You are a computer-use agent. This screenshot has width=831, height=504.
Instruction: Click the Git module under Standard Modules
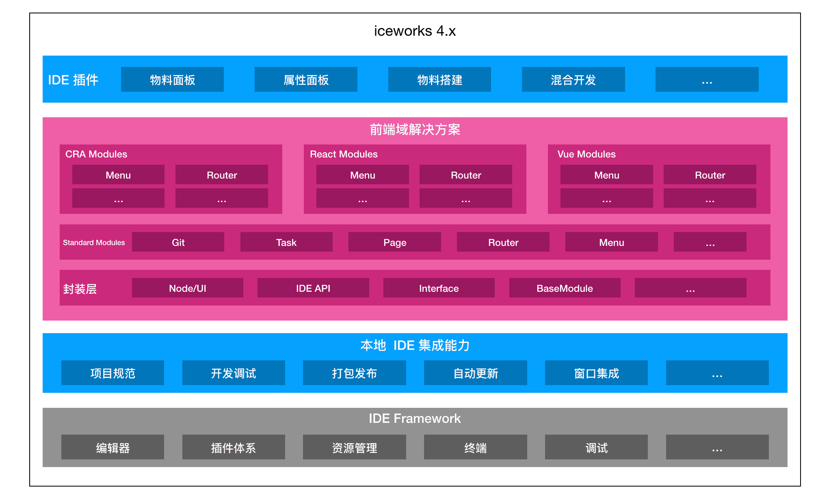tap(178, 242)
